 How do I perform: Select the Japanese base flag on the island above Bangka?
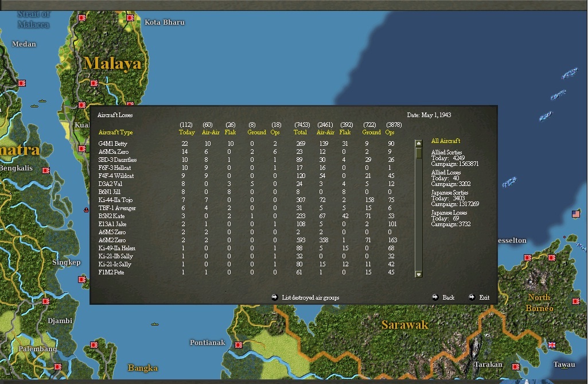(x=94, y=344)
